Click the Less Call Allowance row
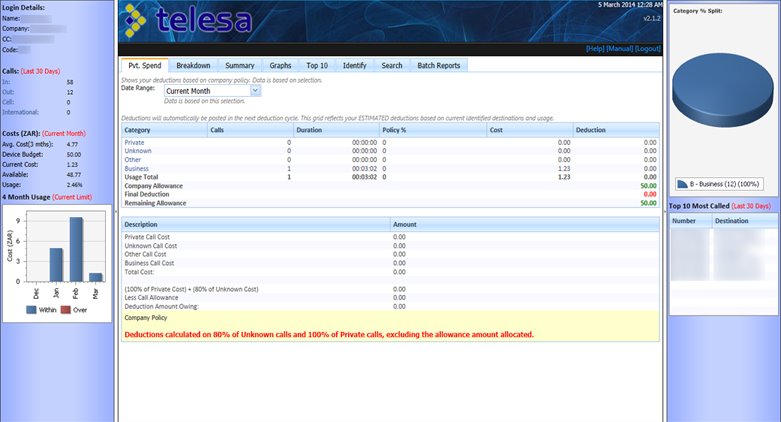The height and width of the screenshot is (422, 781). (x=390, y=297)
